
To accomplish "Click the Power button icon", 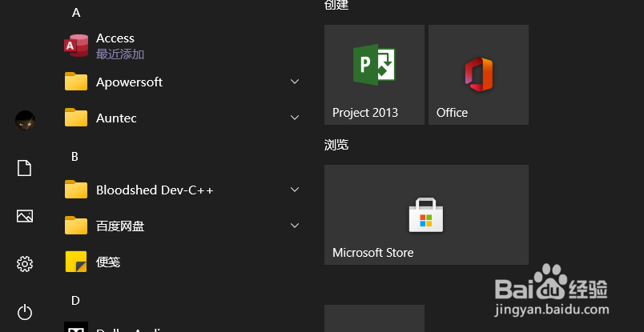I will tap(25, 312).
